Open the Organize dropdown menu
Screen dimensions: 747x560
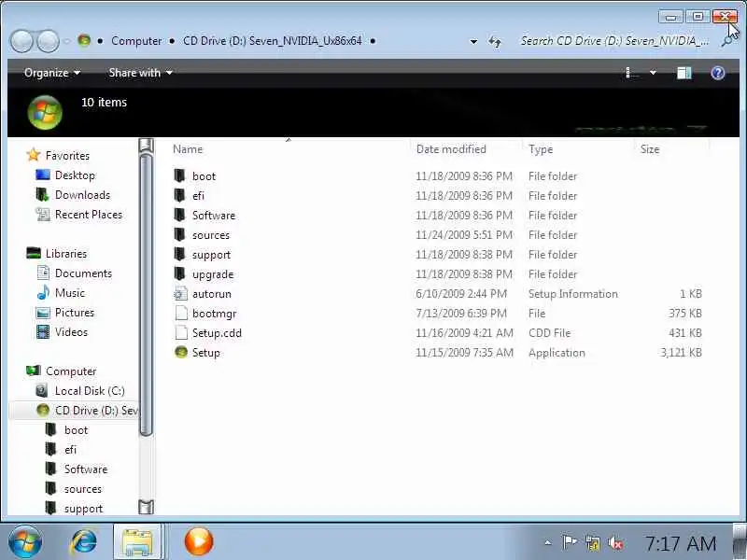click(52, 73)
